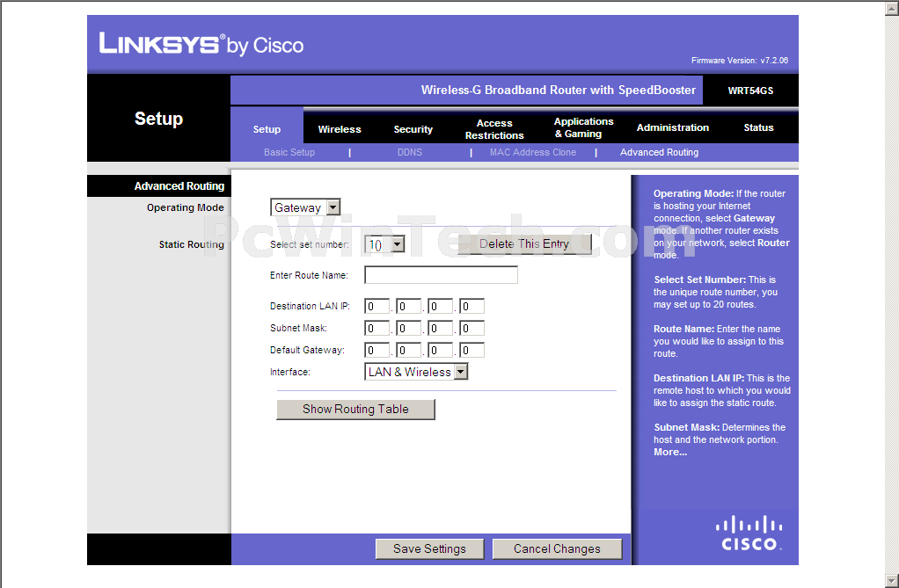Click the Show Routing Table button
Image resolution: width=899 pixels, height=588 pixels.
click(355, 410)
